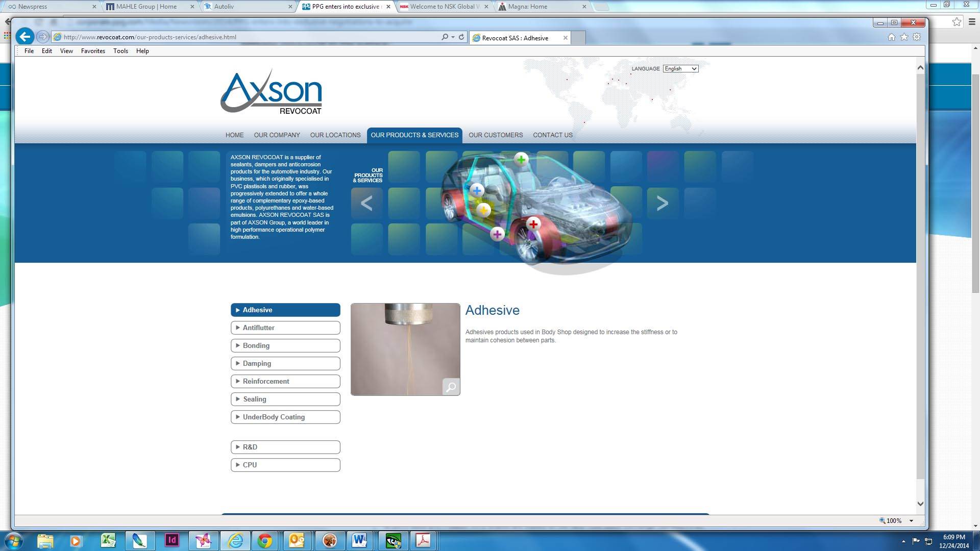Show next products carousel slide

tap(662, 203)
